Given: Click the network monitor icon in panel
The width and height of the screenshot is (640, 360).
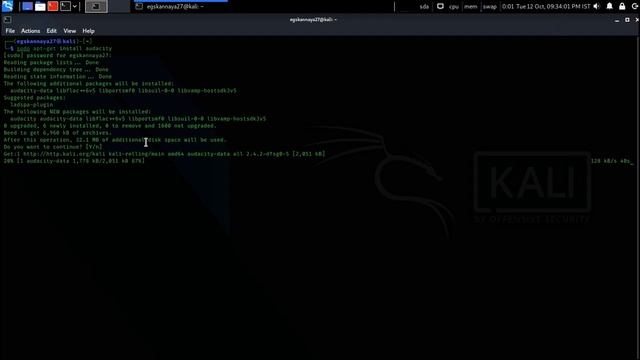Looking at the screenshot, I should 440,6.
